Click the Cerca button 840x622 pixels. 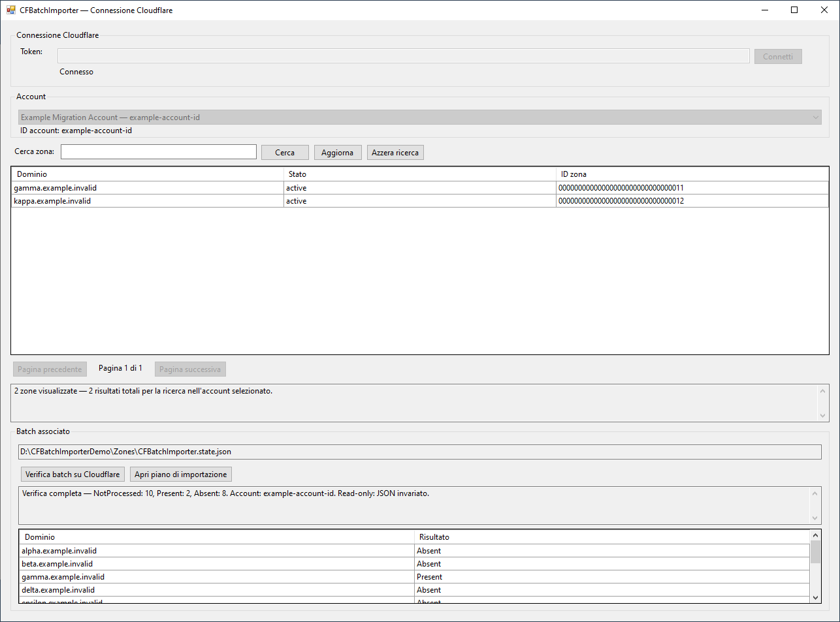pyautogui.click(x=285, y=153)
